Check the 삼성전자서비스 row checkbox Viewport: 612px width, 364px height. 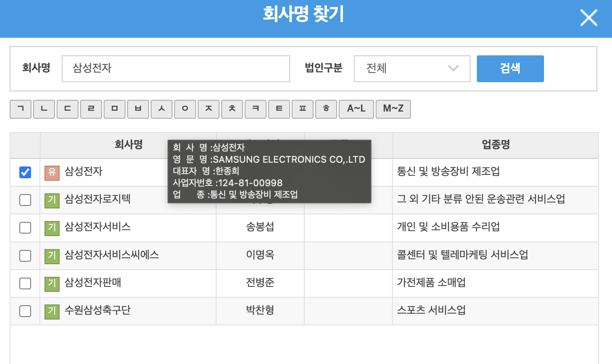(25, 228)
